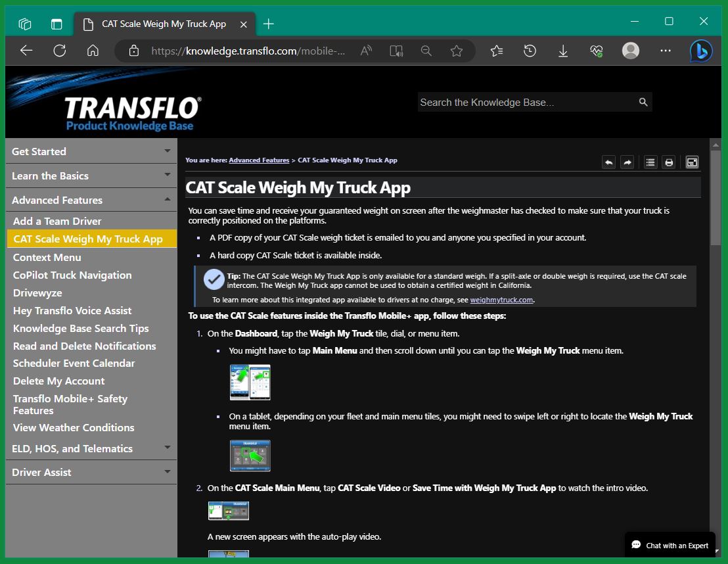Add this page to favorites star

pyautogui.click(x=457, y=51)
